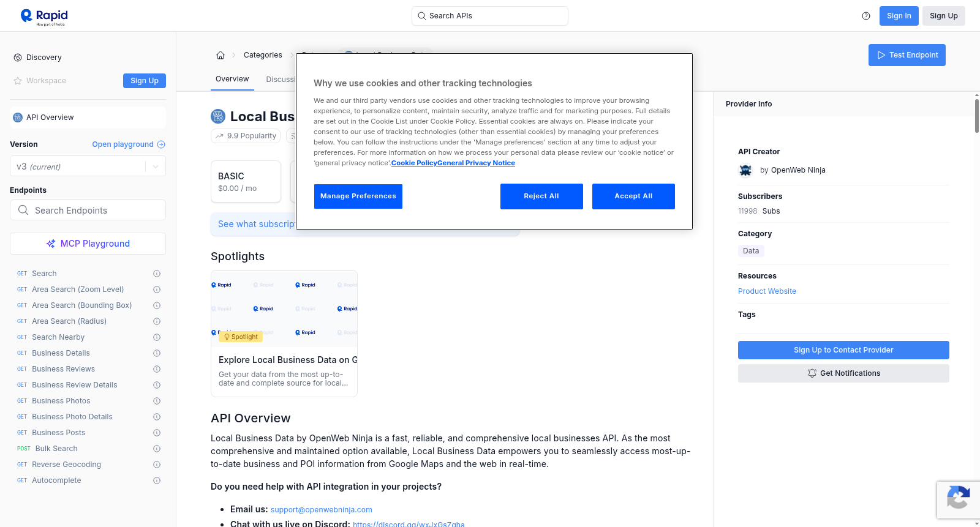Viewport: 980px width, 527px height.
Task: Show info icon for Area Search (Bounding Box)
Action: [157, 305]
